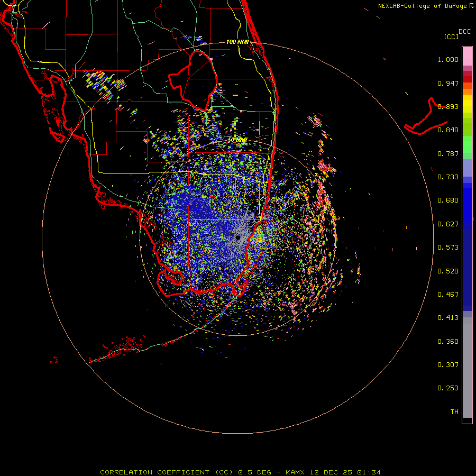Click the 100 NMI range ring label
The width and height of the screenshot is (476, 476).
pos(237,42)
